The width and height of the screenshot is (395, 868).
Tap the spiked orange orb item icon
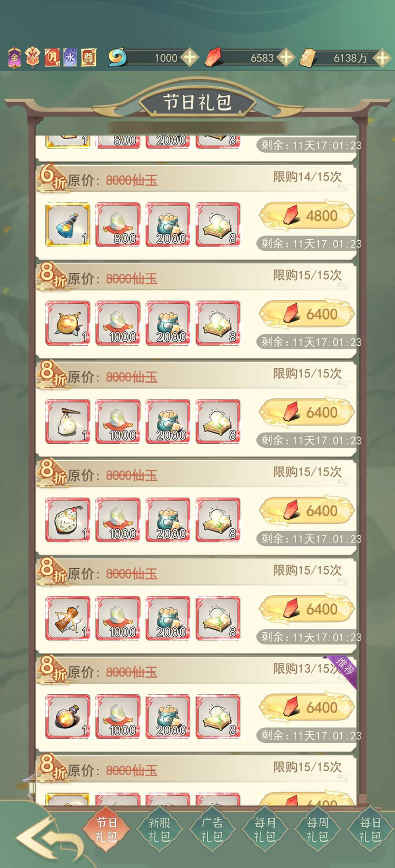[68, 323]
